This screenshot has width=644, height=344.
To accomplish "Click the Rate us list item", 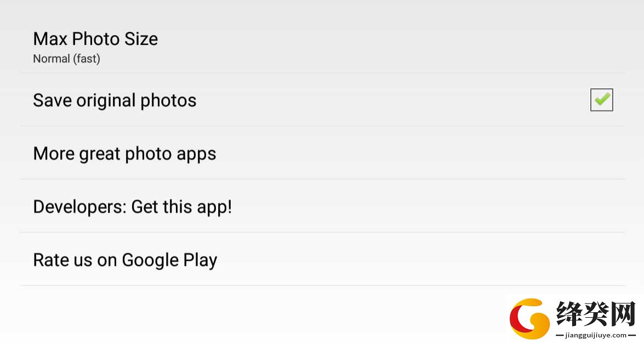I will tap(322, 260).
